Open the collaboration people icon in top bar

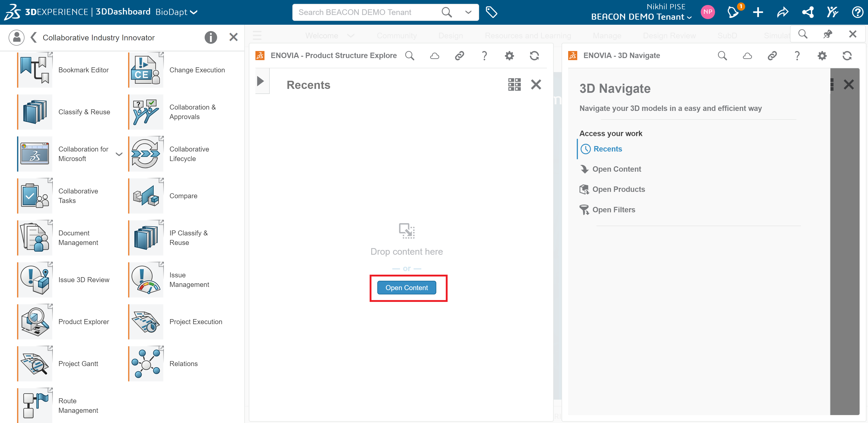[x=833, y=12]
